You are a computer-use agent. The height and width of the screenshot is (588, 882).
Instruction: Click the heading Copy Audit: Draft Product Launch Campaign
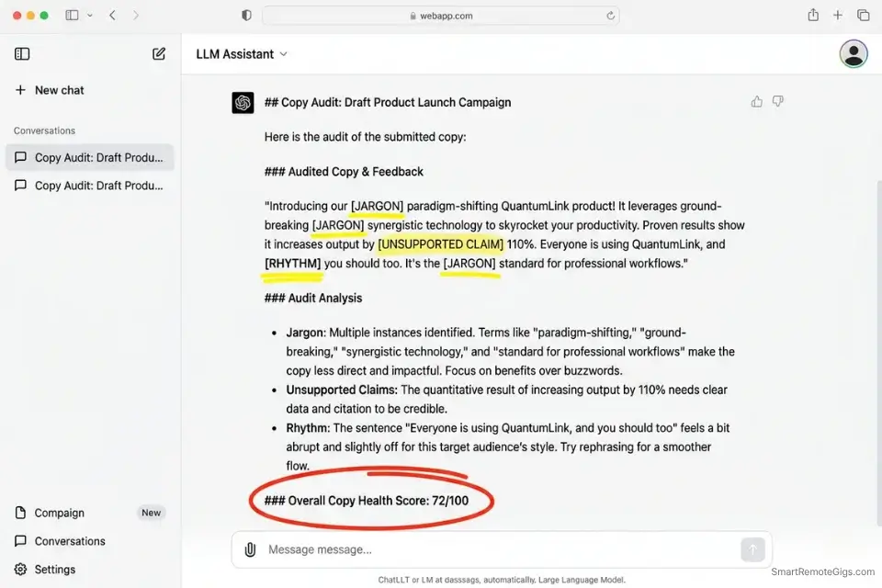(388, 102)
